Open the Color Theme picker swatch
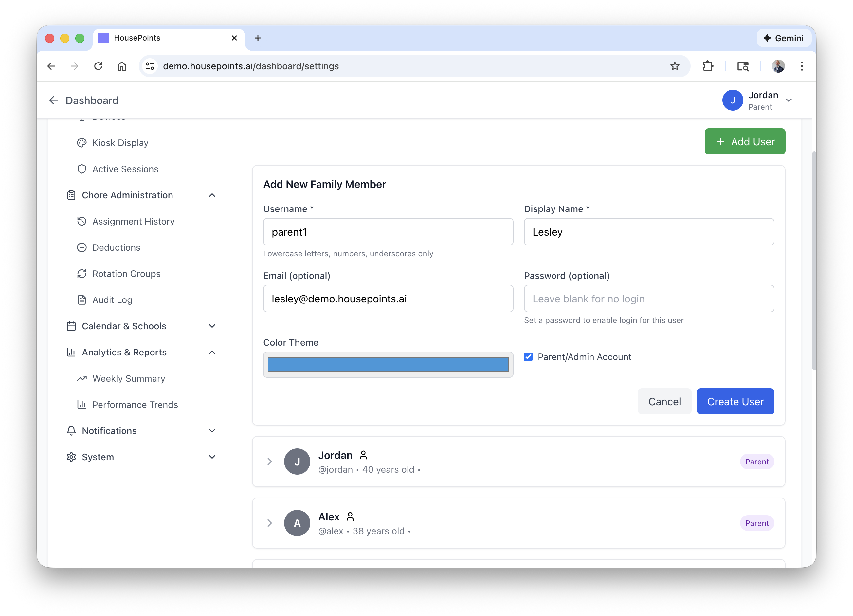 [388, 365]
